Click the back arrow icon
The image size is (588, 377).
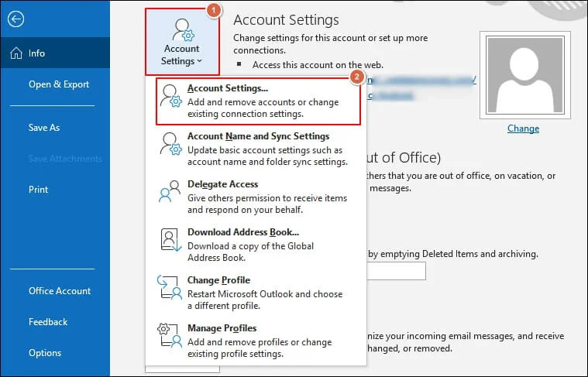coord(15,19)
